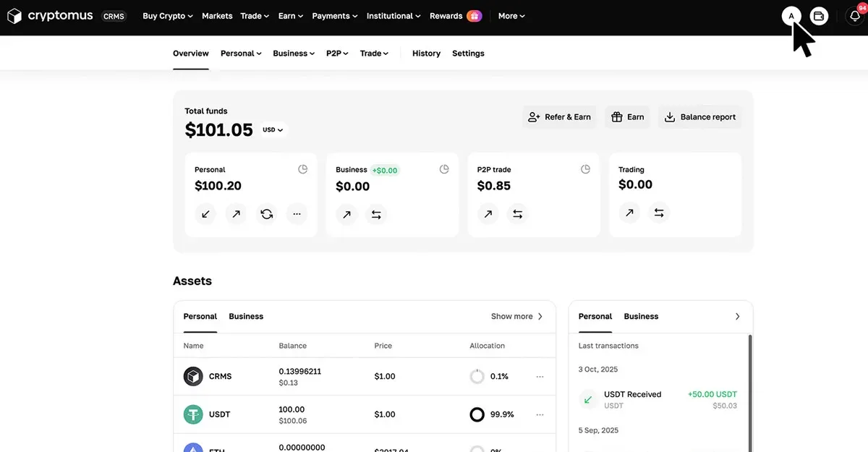Open the History tab
Image resolution: width=868 pixels, height=452 pixels.
tap(426, 53)
